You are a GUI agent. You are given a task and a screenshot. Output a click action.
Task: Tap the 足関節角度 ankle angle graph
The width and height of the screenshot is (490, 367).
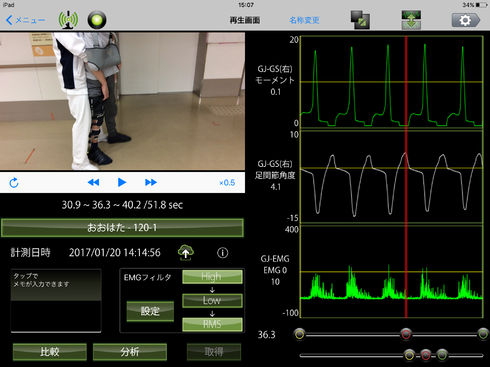(392, 177)
